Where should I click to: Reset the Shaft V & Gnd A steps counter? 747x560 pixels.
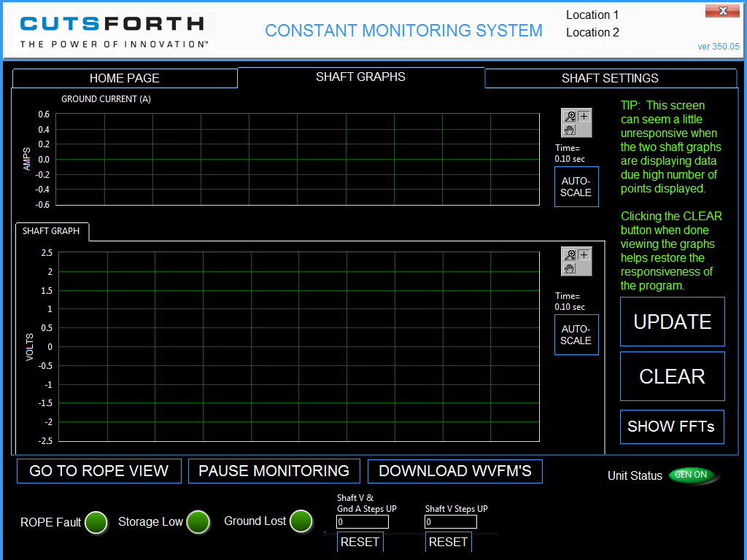[x=360, y=542]
